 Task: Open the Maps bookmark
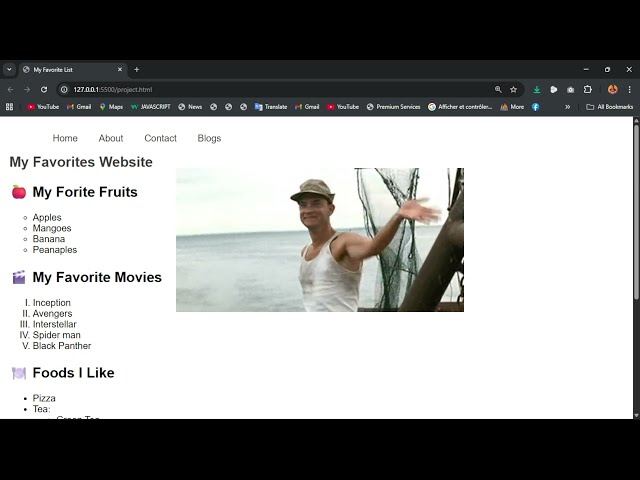tap(111, 107)
